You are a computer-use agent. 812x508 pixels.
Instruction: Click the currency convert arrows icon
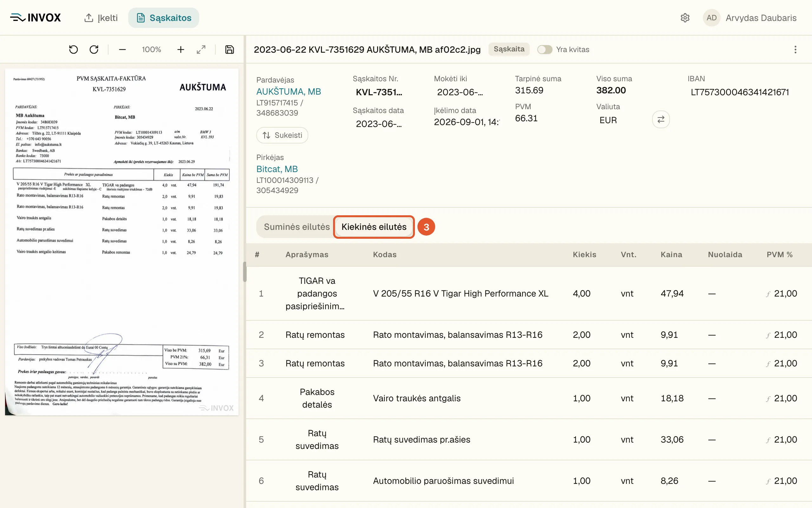[x=661, y=120]
